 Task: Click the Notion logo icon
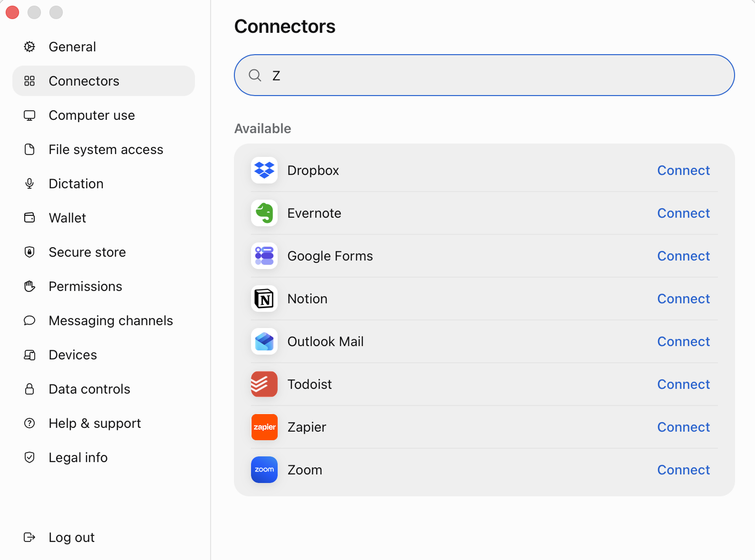pyautogui.click(x=264, y=299)
